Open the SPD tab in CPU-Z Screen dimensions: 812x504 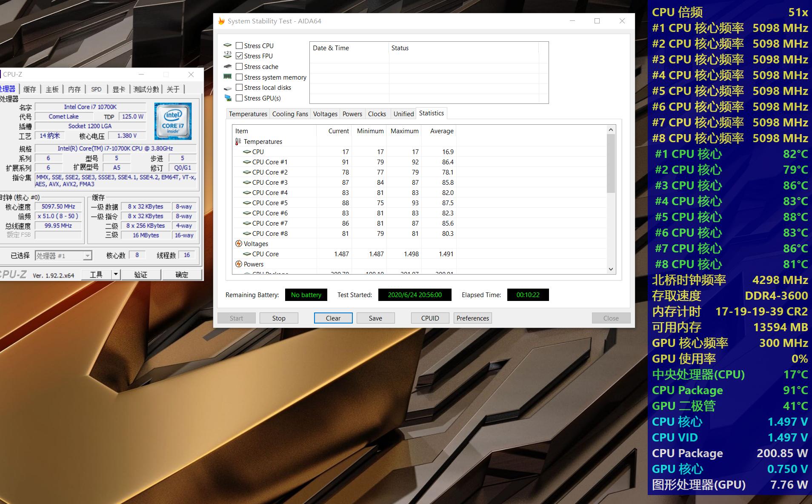(96, 89)
